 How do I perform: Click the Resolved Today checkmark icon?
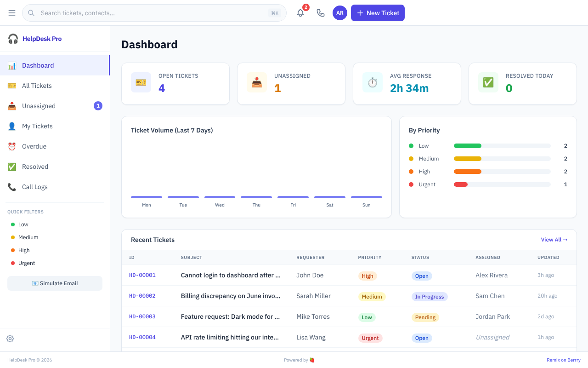[488, 82]
